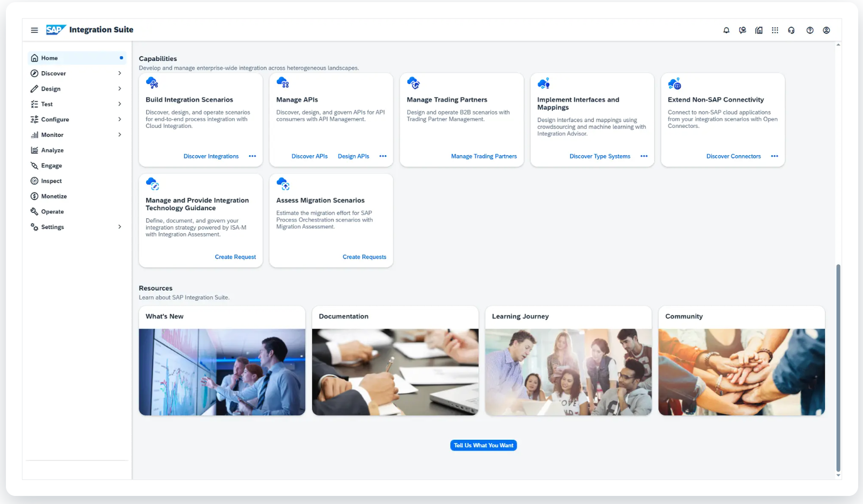Open the grid app launcher icon
Image resolution: width=863 pixels, height=504 pixels.
click(775, 30)
